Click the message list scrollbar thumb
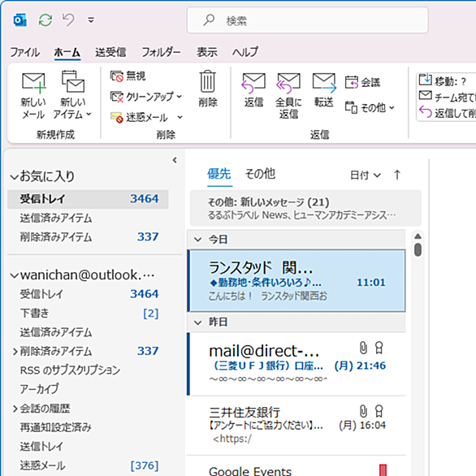This screenshot has height=476, width=476. pyautogui.click(x=418, y=249)
